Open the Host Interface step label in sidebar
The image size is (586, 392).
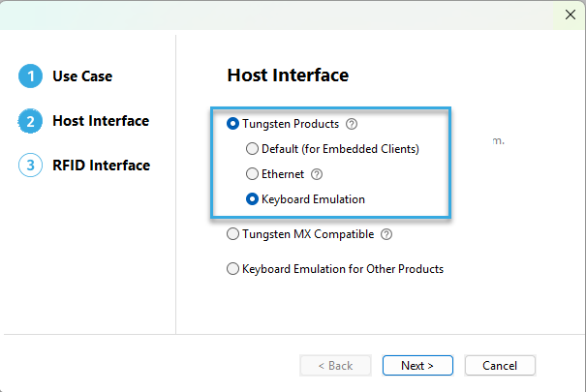click(x=101, y=121)
